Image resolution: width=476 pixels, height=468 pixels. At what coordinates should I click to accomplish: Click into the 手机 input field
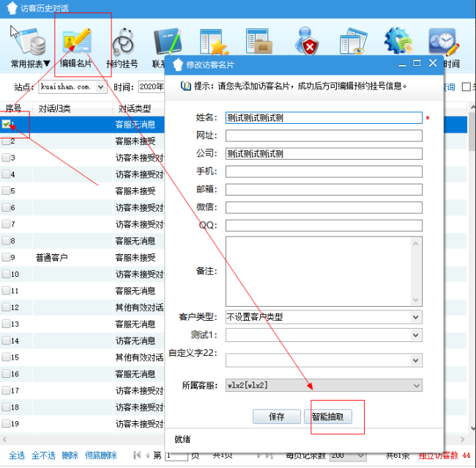[x=324, y=171]
